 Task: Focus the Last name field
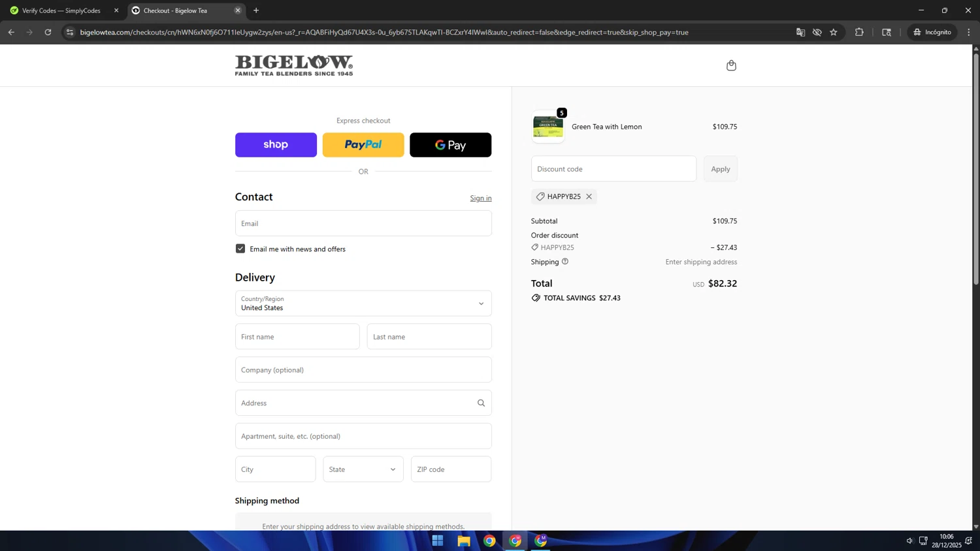pyautogui.click(x=429, y=337)
